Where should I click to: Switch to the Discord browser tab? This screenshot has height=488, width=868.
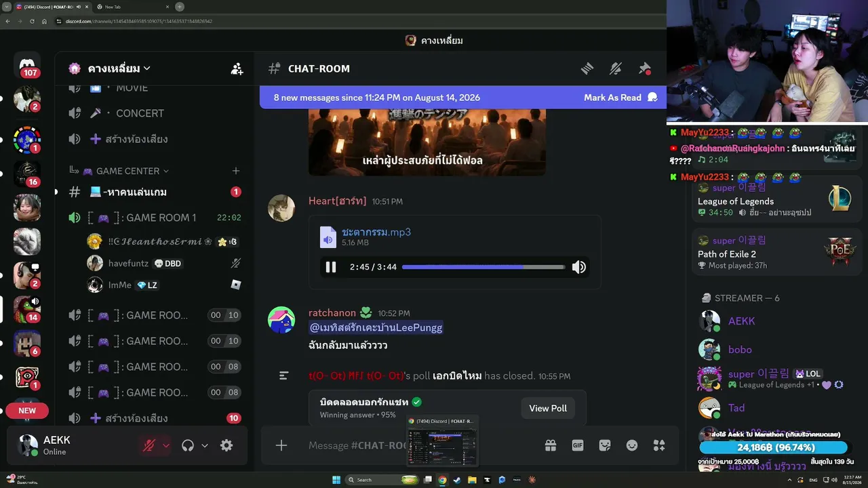pos(52,7)
